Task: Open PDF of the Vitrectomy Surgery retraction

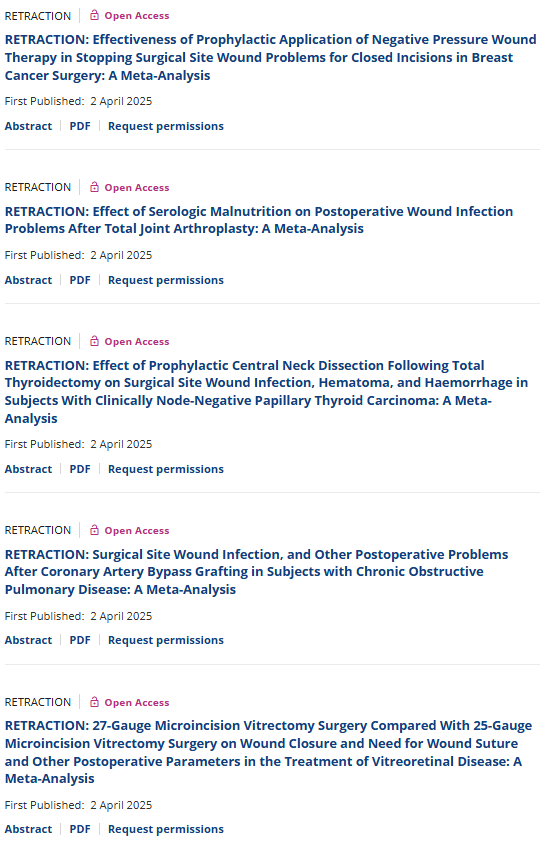Action: point(80,829)
